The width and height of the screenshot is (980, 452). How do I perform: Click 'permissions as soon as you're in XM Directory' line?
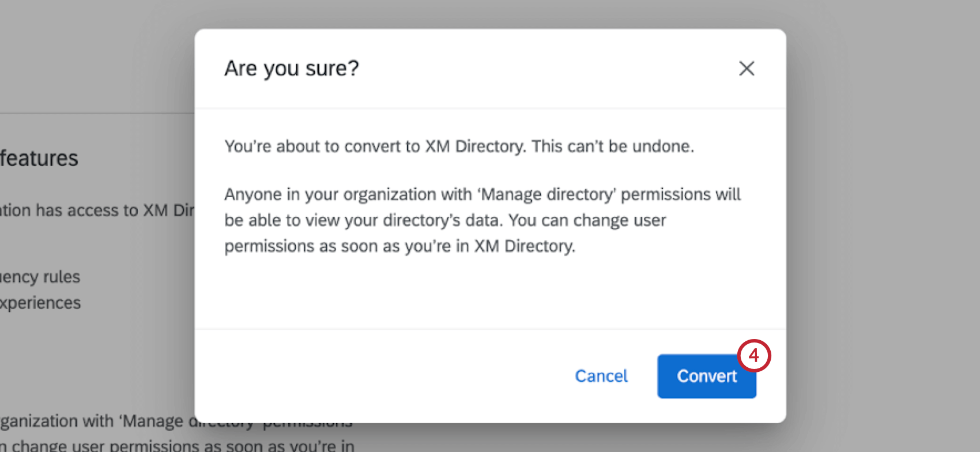(x=399, y=247)
